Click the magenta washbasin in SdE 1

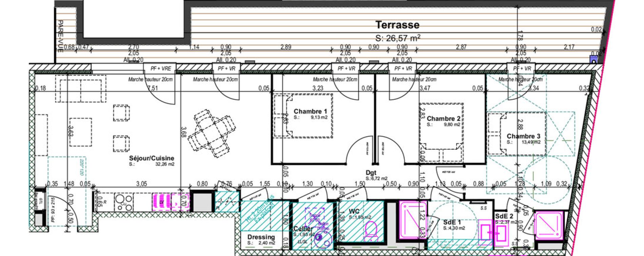pyautogui.click(x=486, y=232)
